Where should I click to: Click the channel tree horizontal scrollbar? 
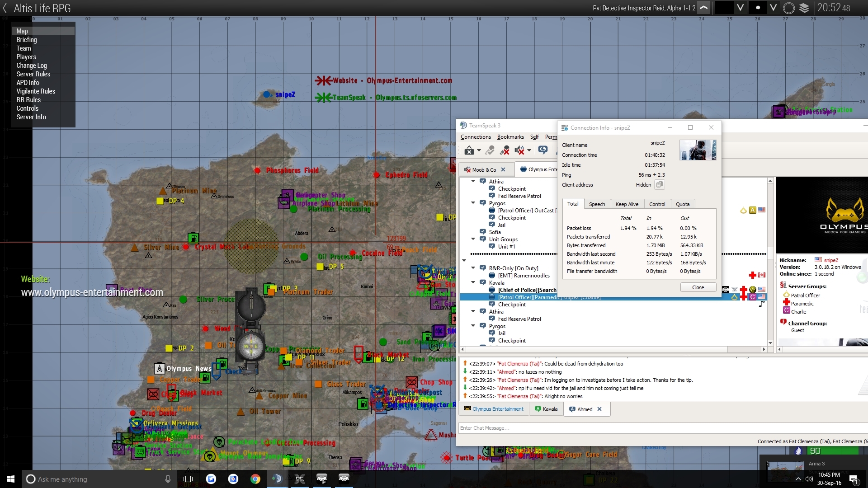click(597, 349)
